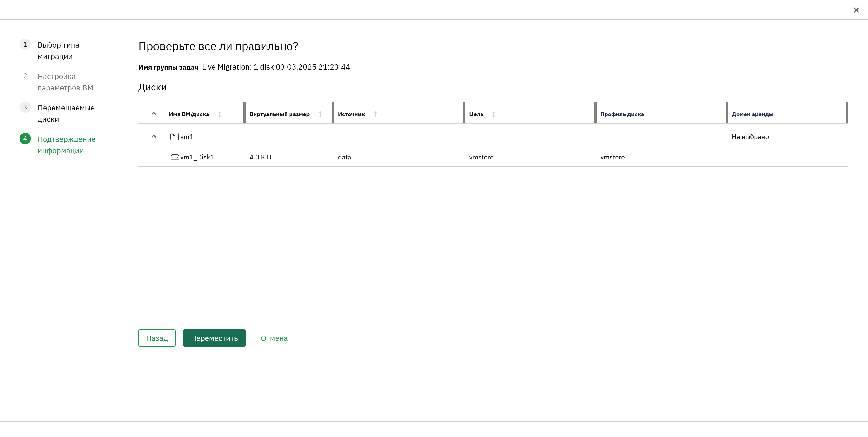The image size is (868, 437).
Task: Click the vm1_Disk1 disk icon
Action: pos(175,157)
